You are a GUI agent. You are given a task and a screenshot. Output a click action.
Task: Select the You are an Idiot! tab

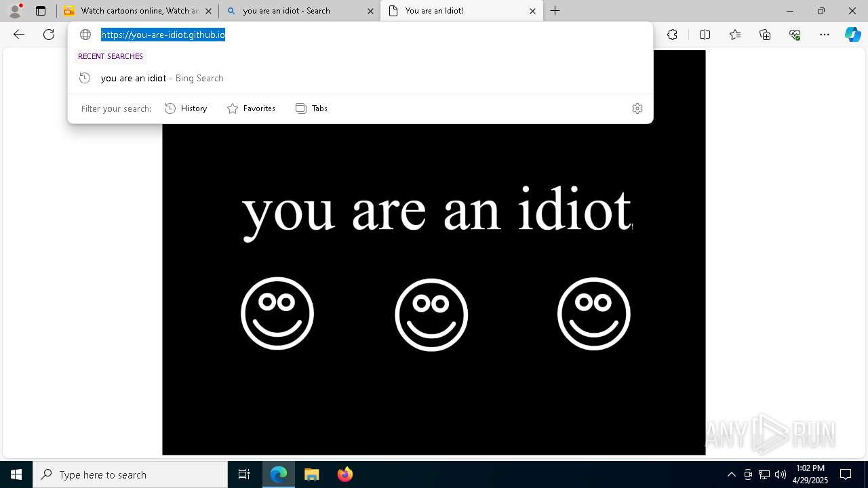pyautogui.click(x=462, y=11)
